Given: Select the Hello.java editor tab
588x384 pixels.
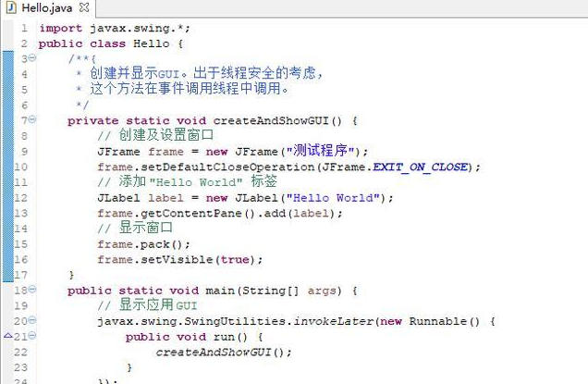Looking at the screenshot, I should (x=46, y=7).
